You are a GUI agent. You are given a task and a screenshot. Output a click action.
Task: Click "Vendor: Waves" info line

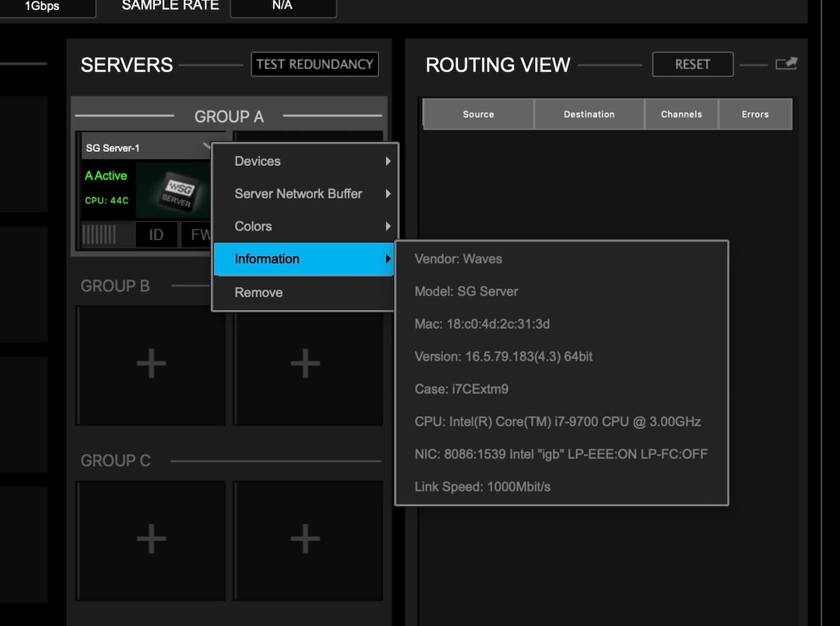click(458, 259)
